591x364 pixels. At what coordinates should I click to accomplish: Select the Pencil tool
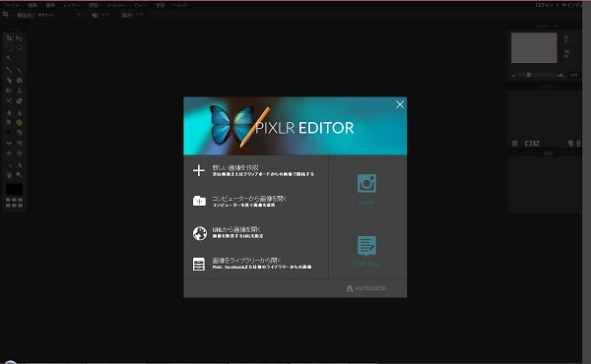[9, 70]
